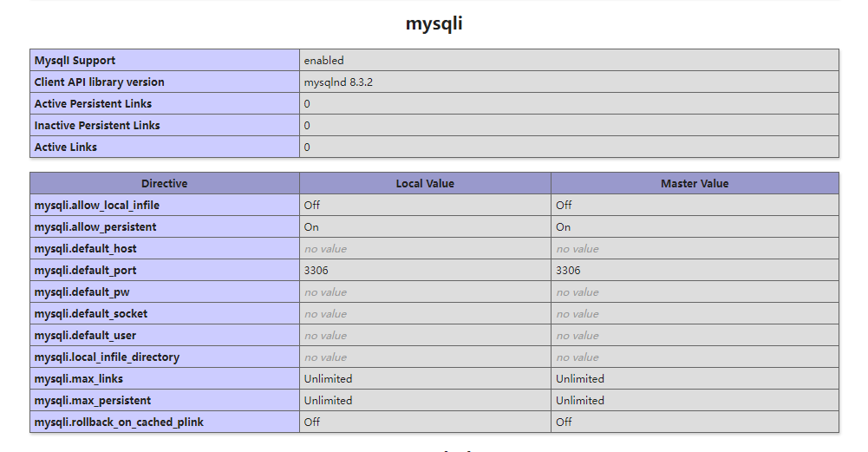
Task: Click the Inactive Persistent Links label
Action: [97, 125]
